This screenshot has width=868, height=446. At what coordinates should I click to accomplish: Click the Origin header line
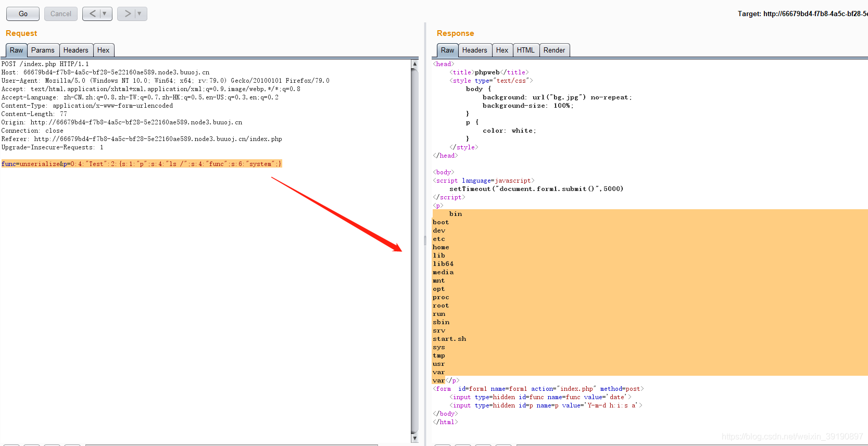point(122,122)
